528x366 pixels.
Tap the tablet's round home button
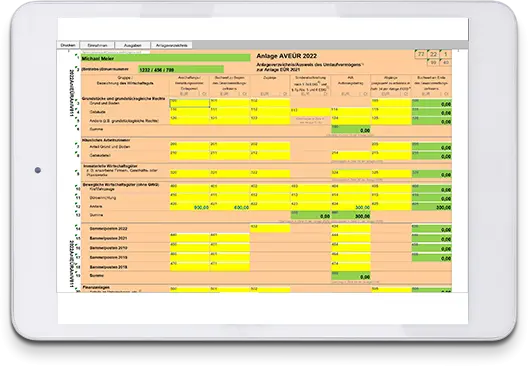[x=38, y=170]
